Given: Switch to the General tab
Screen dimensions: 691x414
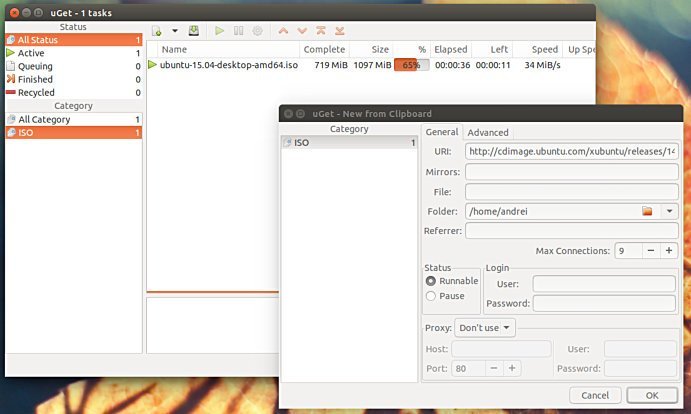Looking at the screenshot, I should [x=442, y=132].
